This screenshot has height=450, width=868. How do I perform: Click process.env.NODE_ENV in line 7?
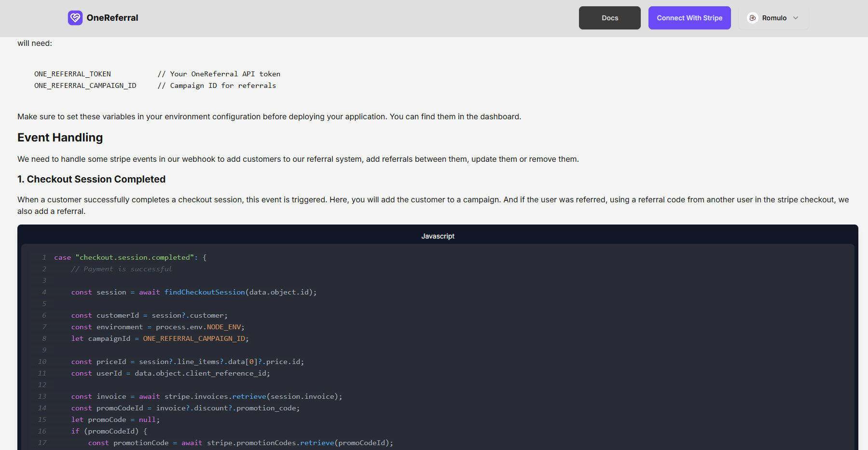click(198, 327)
